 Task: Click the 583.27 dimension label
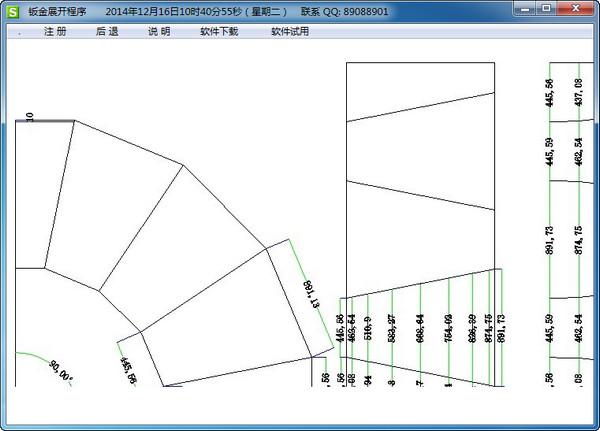click(x=390, y=327)
